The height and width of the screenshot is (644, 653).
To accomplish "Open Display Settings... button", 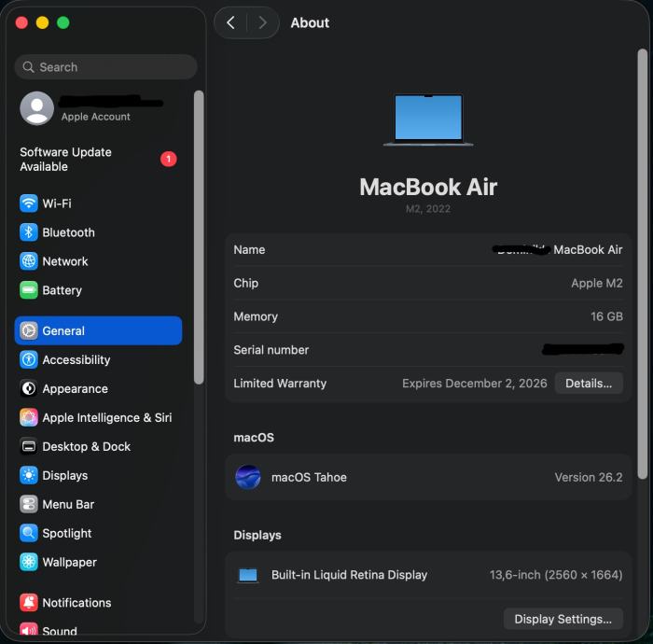I will coord(563,619).
